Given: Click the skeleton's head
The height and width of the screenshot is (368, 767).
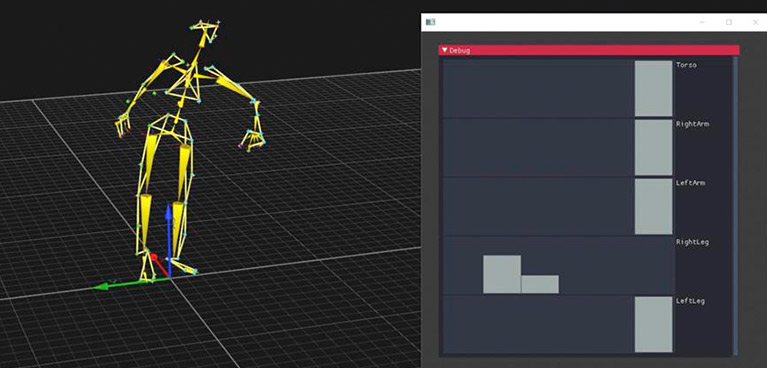Looking at the screenshot, I should pyautogui.click(x=205, y=30).
